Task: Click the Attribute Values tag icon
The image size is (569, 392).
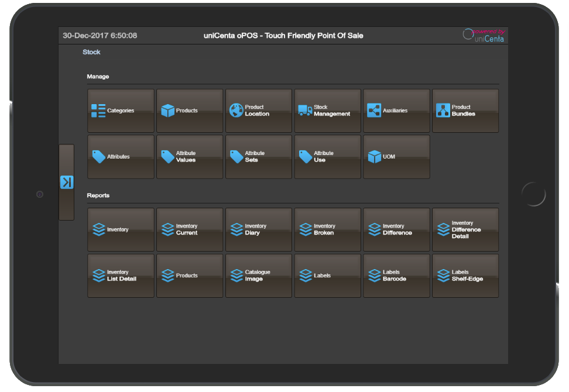Action: [167, 157]
